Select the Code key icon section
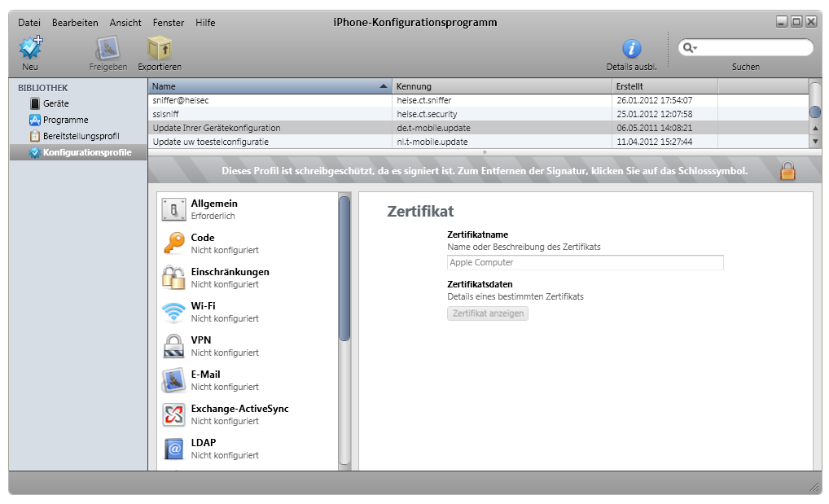829x504 pixels. [x=174, y=243]
